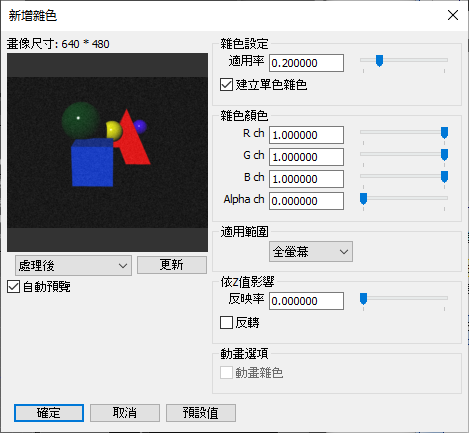Disable the 自動預覽 checkbox

[13, 287]
